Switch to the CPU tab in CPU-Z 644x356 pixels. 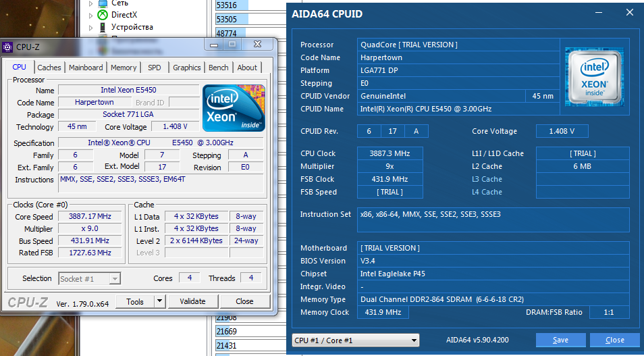(x=20, y=67)
